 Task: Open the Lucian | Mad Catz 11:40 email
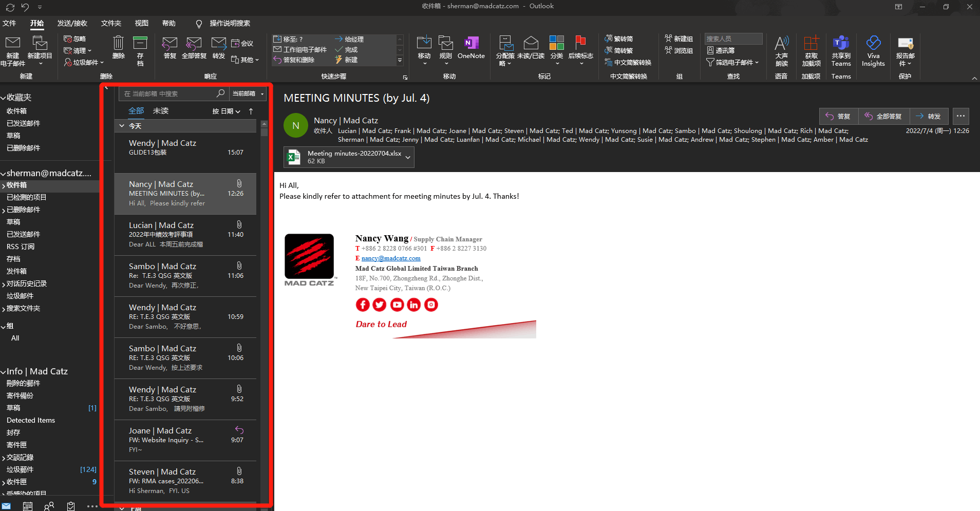pyautogui.click(x=185, y=235)
